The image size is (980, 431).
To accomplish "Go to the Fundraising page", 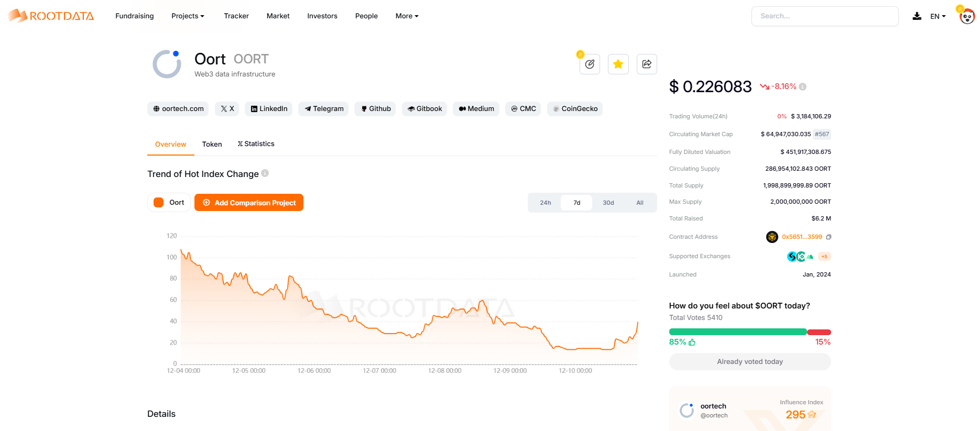I will point(135,16).
